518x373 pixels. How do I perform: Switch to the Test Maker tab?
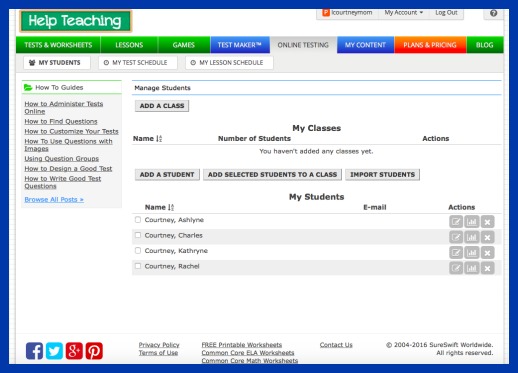click(x=240, y=45)
